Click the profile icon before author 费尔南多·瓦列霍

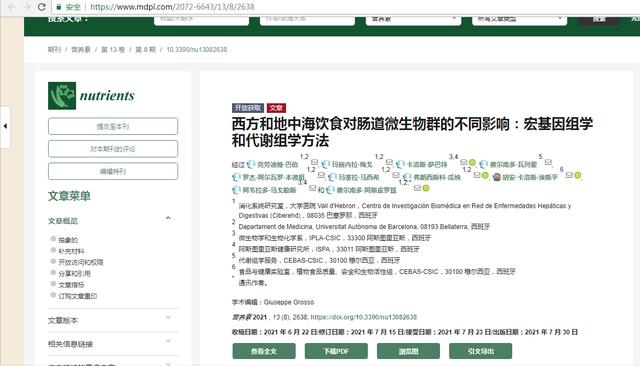coord(484,164)
